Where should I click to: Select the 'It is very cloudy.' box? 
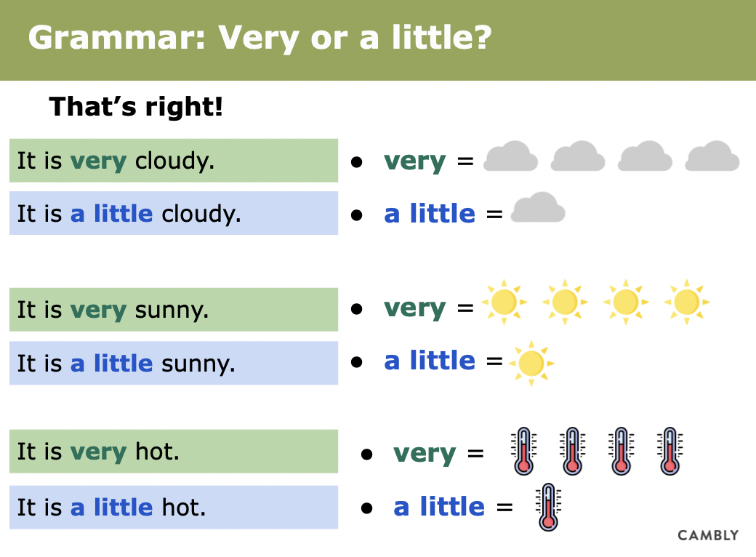pyautogui.click(x=174, y=161)
